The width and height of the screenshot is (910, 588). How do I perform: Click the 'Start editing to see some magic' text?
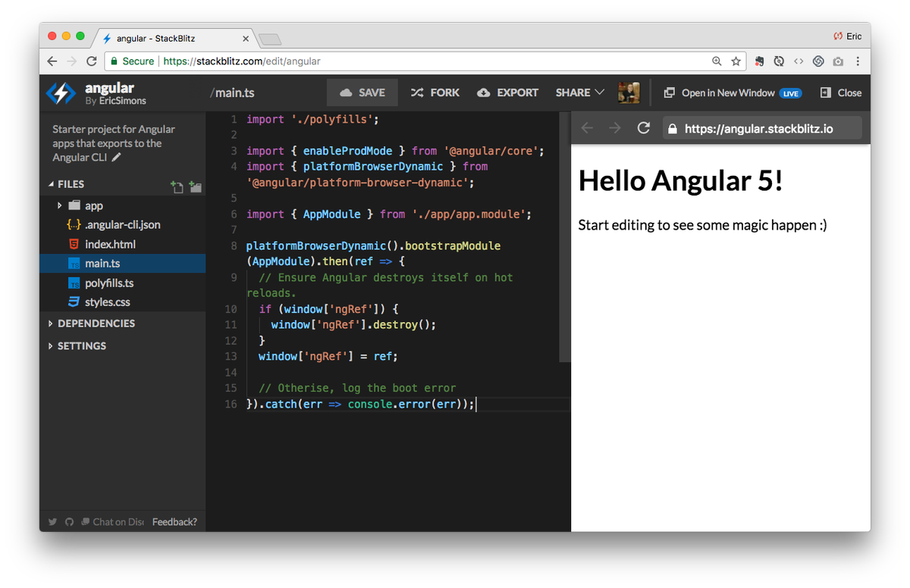click(702, 225)
